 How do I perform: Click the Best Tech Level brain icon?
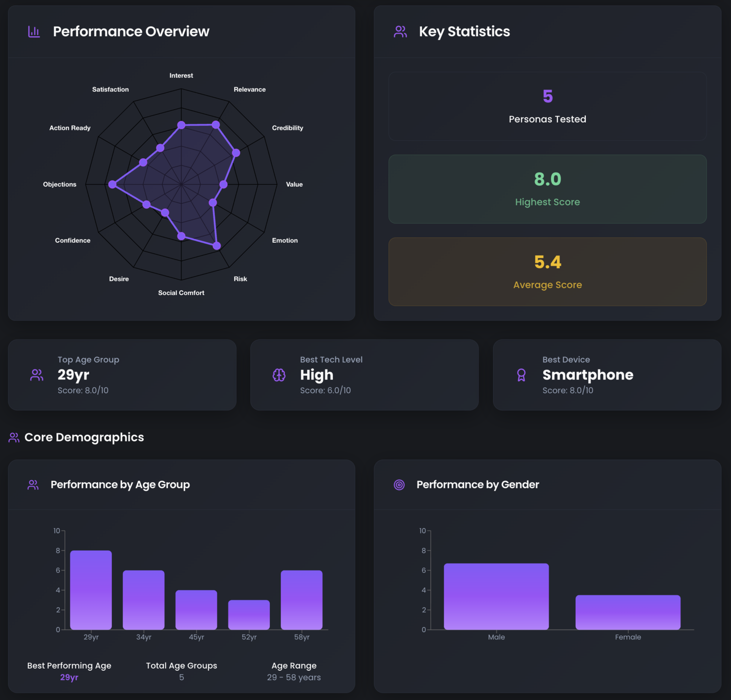pos(279,375)
